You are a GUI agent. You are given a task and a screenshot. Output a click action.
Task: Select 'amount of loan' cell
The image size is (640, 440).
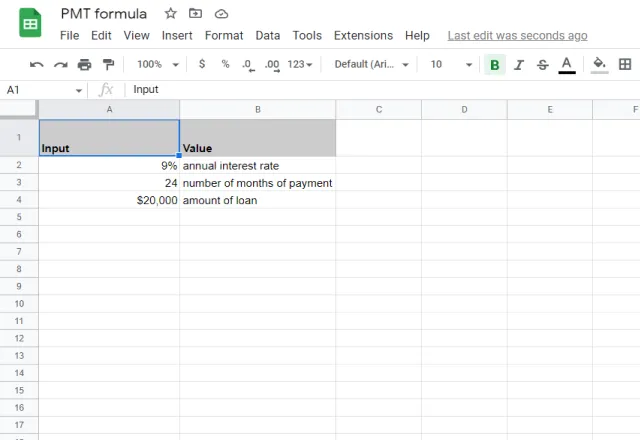258,200
